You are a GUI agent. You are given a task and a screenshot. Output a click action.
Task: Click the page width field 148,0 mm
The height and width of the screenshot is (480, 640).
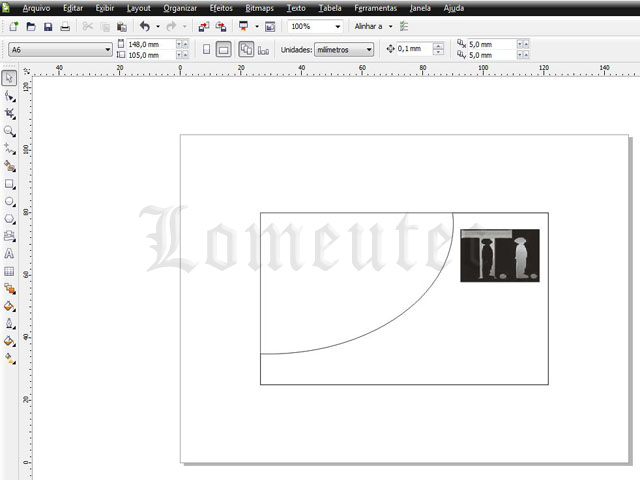(151, 44)
